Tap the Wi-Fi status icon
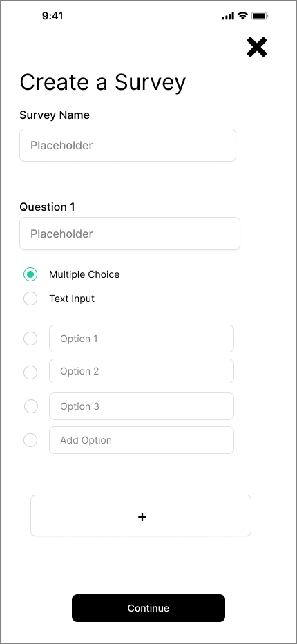The width and height of the screenshot is (297, 644). [x=242, y=16]
